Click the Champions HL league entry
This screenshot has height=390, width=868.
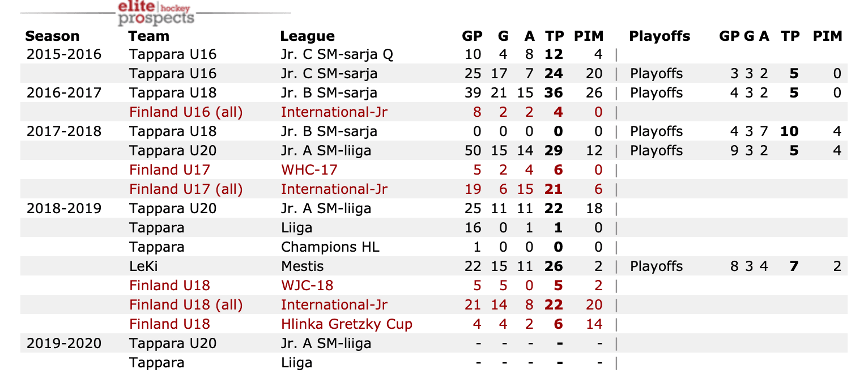(x=330, y=247)
